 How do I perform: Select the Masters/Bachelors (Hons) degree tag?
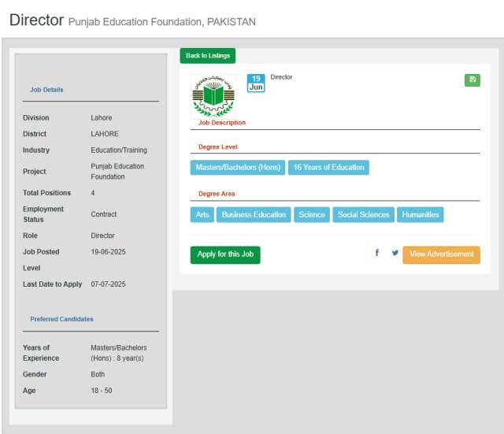(237, 168)
